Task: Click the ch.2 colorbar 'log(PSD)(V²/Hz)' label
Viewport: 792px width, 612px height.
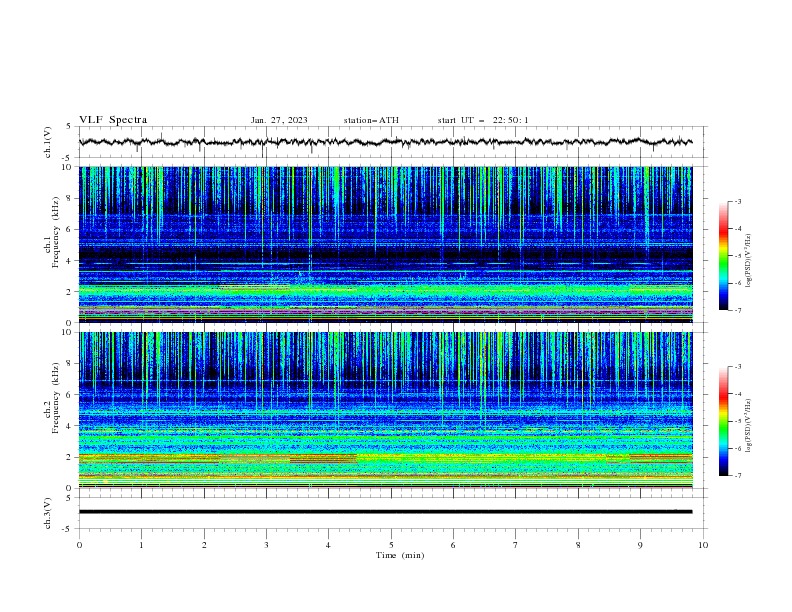Action: tap(748, 426)
